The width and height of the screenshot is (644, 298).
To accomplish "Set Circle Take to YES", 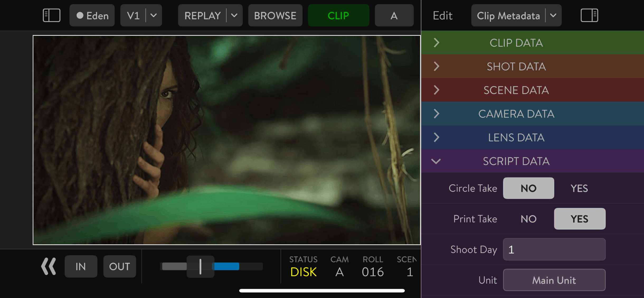I will [x=579, y=188].
